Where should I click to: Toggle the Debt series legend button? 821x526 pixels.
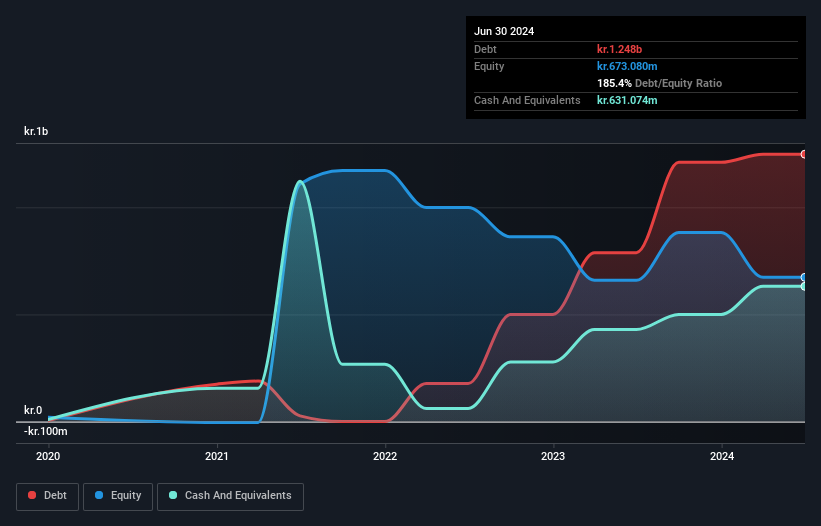point(48,496)
